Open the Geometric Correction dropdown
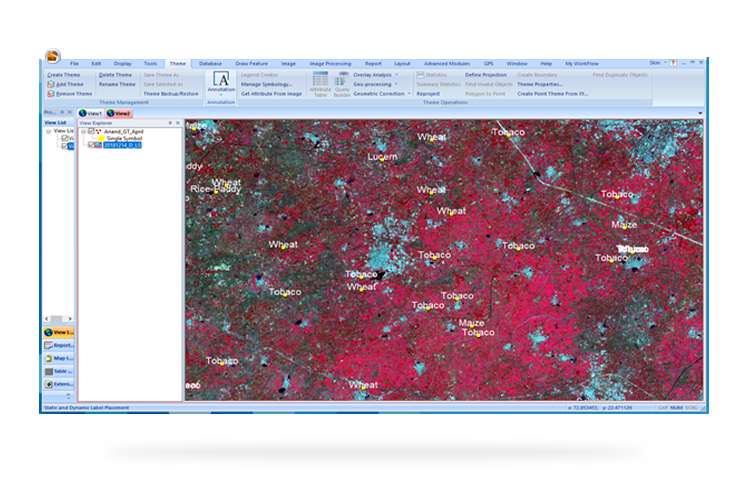This screenshot has width=749, height=500. tap(409, 94)
